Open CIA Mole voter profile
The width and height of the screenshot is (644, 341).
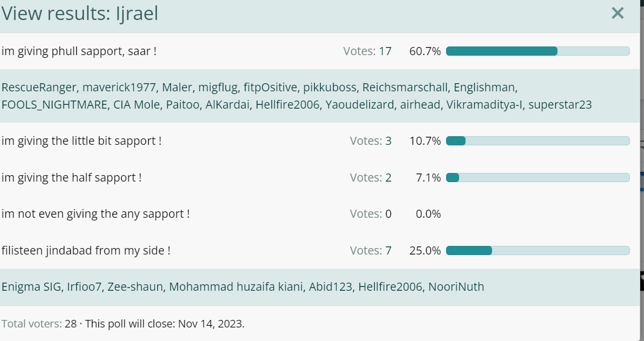(x=136, y=105)
